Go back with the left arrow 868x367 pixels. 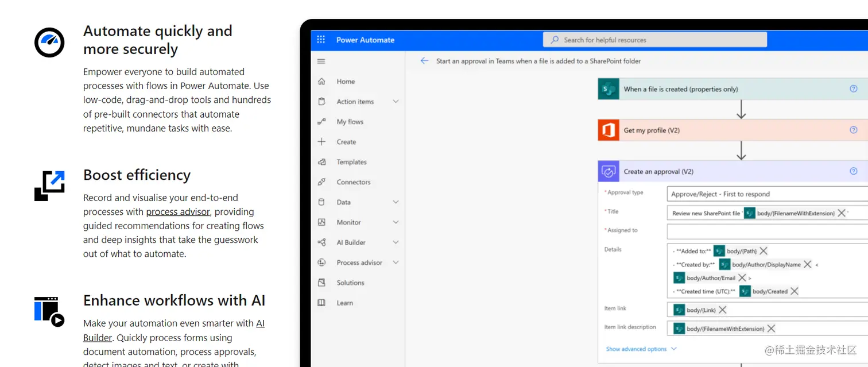point(424,61)
